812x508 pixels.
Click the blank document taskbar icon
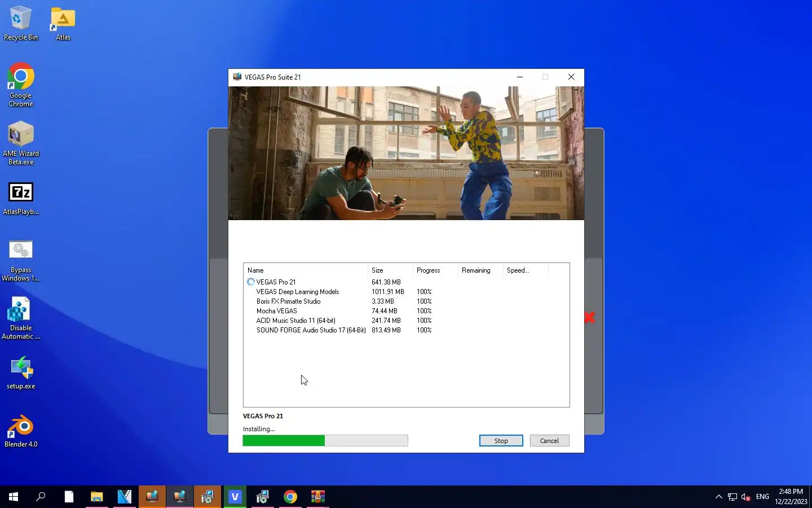click(69, 497)
